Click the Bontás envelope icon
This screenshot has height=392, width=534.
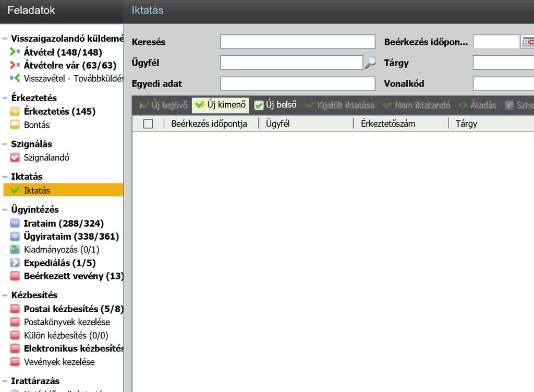(15, 125)
